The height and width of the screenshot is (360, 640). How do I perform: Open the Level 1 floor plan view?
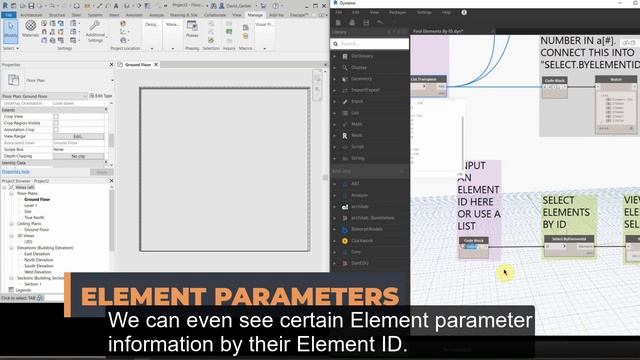point(31,205)
